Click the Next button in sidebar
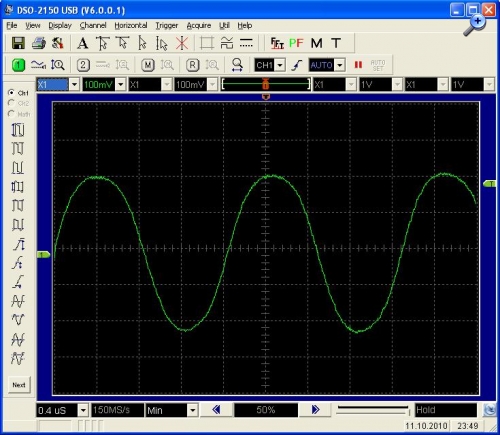500x435 pixels. click(19, 385)
